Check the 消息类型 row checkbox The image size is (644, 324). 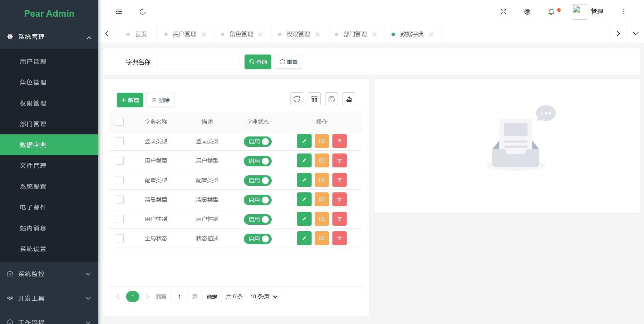(119, 199)
